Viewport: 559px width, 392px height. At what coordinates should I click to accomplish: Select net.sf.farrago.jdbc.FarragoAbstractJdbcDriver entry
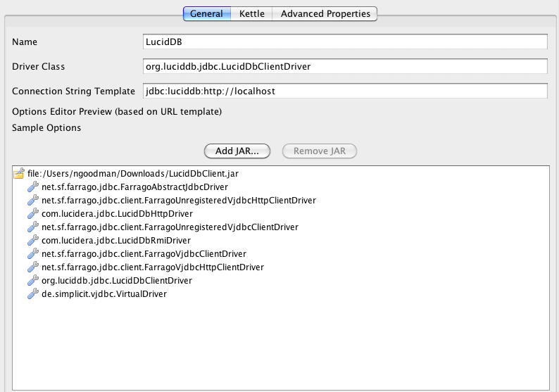(x=134, y=187)
